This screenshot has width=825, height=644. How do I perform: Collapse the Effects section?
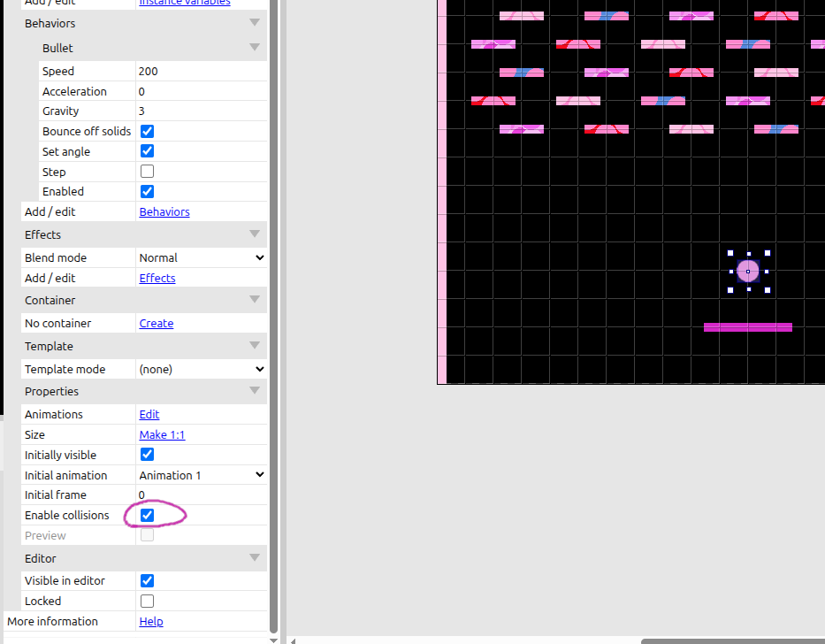[x=255, y=234]
